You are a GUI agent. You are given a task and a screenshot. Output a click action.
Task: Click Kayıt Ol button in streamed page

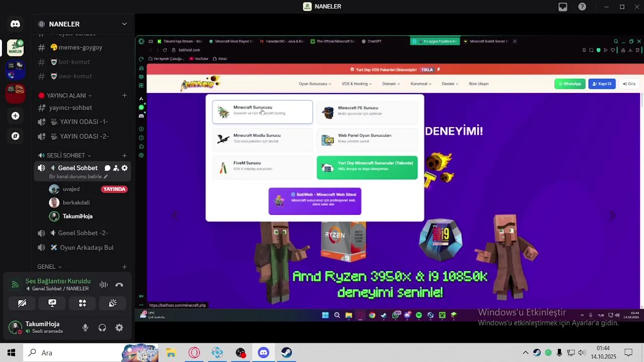click(602, 84)
